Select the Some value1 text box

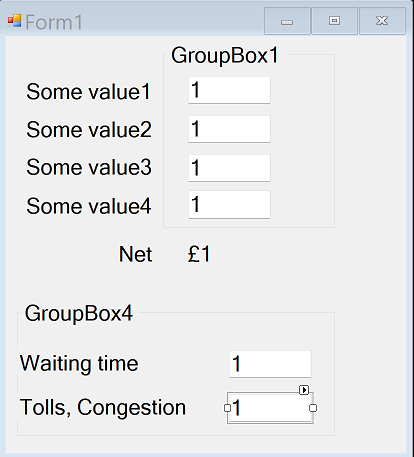[229, 90]
